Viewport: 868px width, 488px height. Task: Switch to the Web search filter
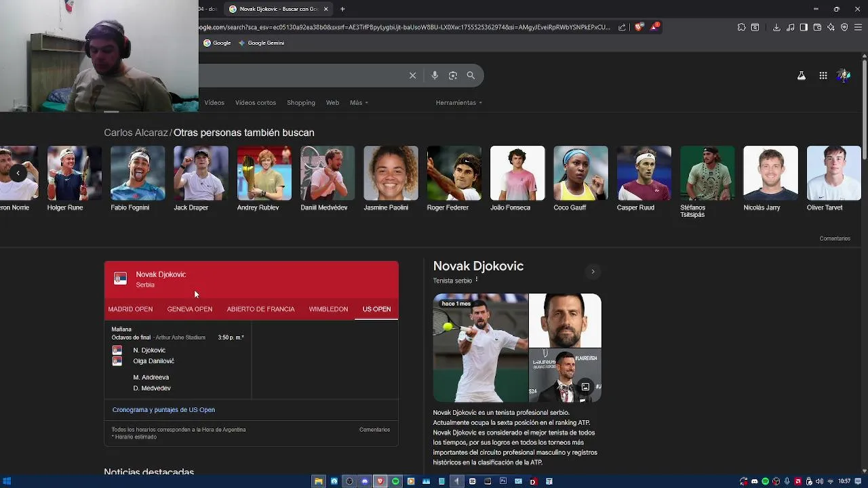[x=332, y=102]
